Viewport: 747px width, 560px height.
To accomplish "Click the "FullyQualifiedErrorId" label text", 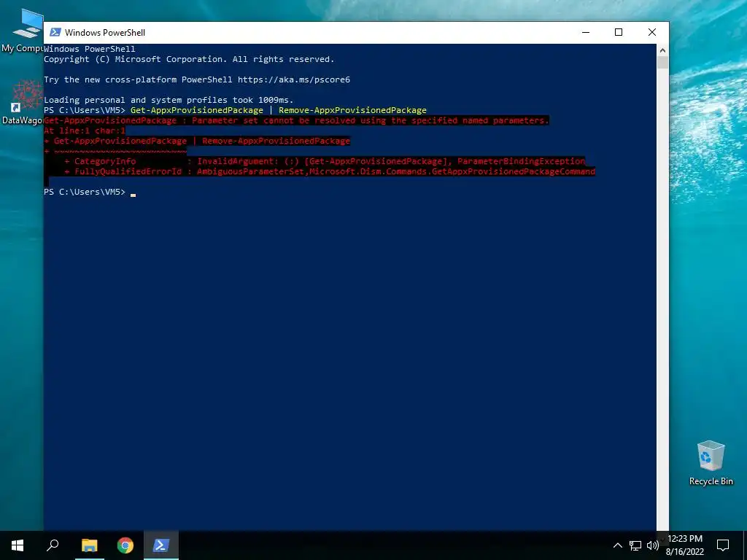I will click(128, 171).
